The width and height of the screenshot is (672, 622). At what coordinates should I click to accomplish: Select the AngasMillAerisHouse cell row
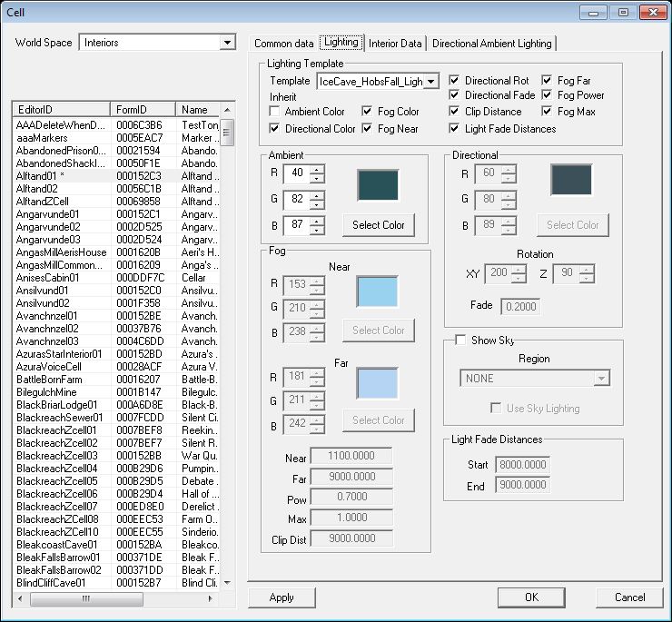click(x=116, y=252)
